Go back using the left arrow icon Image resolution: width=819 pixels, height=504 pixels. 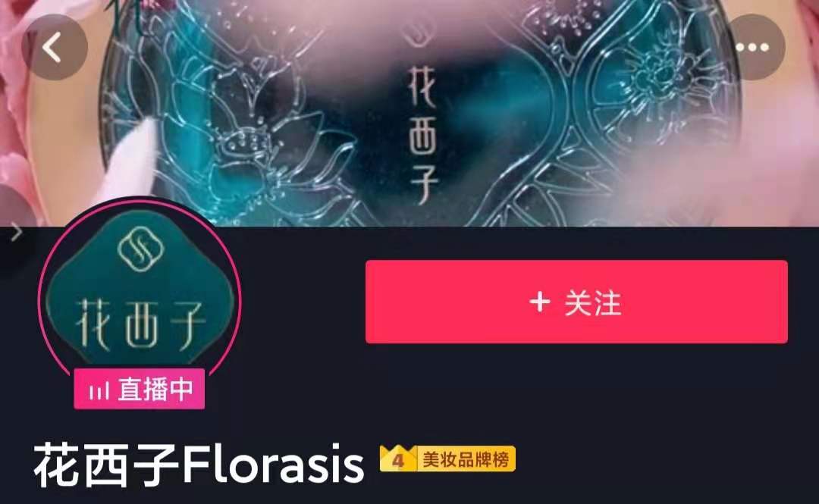pyautogui.click(x=54, y=47)
